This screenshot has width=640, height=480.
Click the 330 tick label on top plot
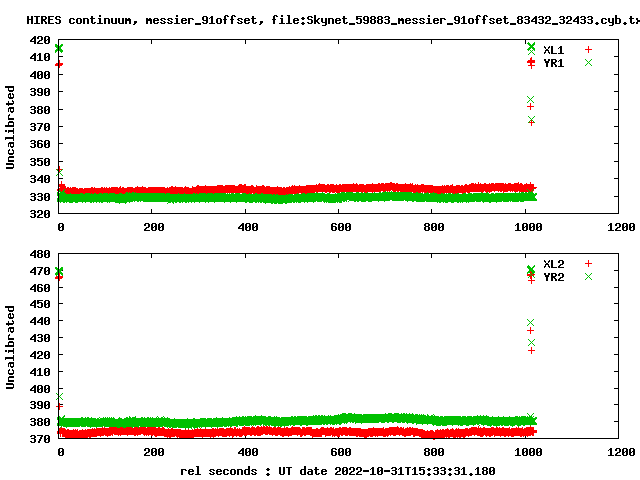pos(40,197)
